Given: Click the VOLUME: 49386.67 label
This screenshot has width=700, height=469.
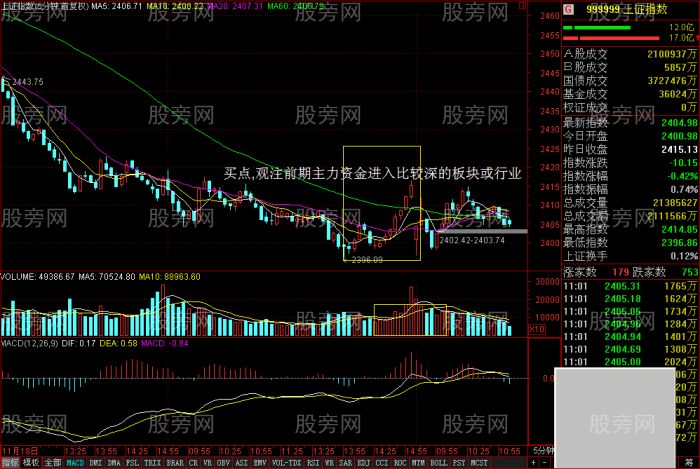Looking at the screenshot, I should tap(38, 277).
